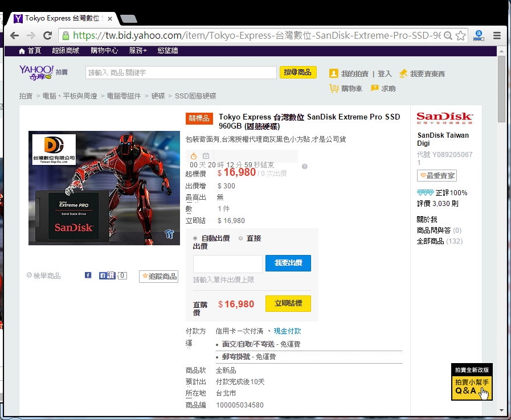Click the 追蹤商品 follow item button

[x=159, y=277]
